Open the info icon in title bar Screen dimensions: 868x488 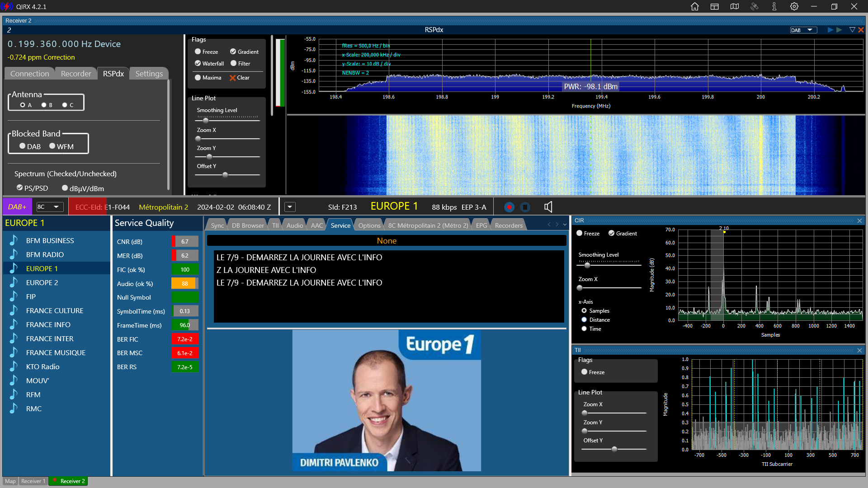(774, 6)
